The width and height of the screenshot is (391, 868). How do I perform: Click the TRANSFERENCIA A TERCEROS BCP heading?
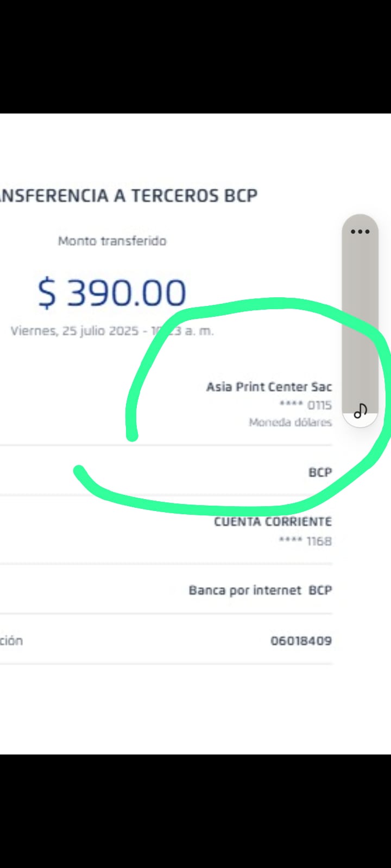point(129,195)
